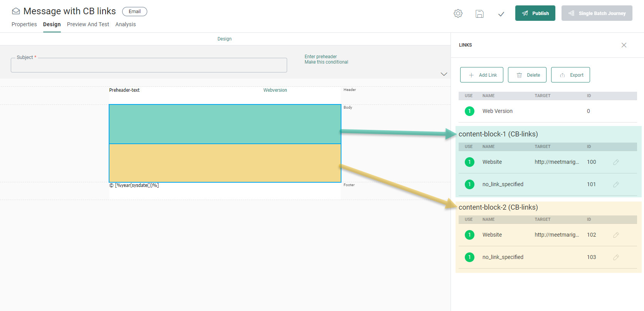Edit the no_link_specified link with ID 101

point(616,185)
